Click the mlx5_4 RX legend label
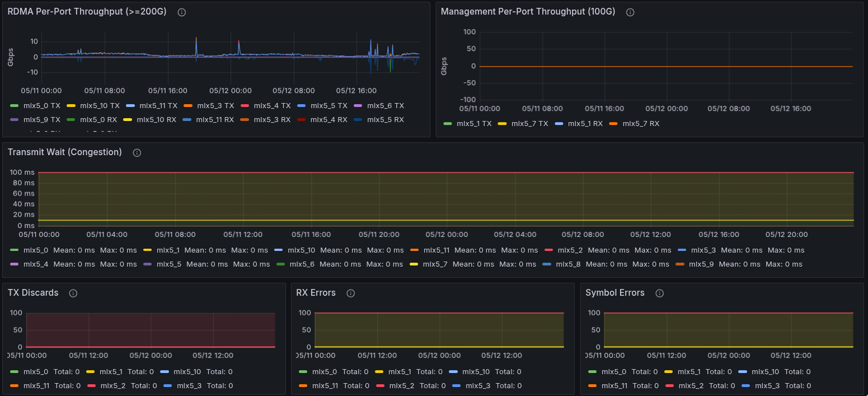 coord(329,119)
